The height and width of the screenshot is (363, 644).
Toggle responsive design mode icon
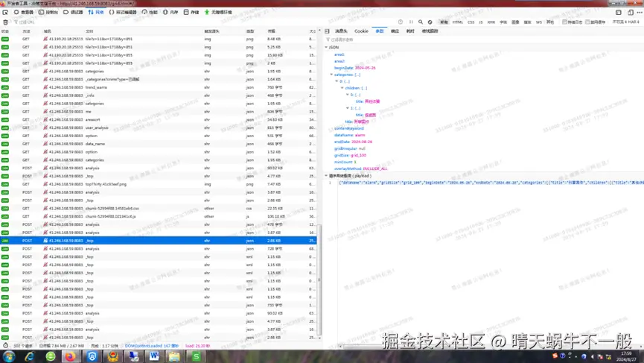click(631, 13)
